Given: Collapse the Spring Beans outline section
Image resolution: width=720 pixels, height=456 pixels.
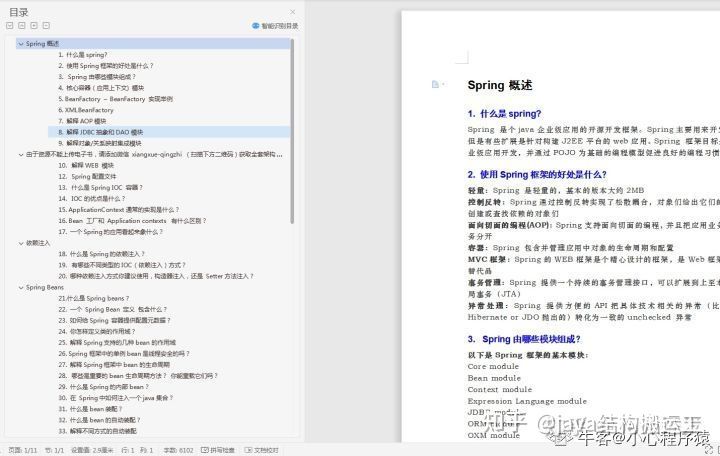Looking at the screenshot, I should click(x=21, y=287).
